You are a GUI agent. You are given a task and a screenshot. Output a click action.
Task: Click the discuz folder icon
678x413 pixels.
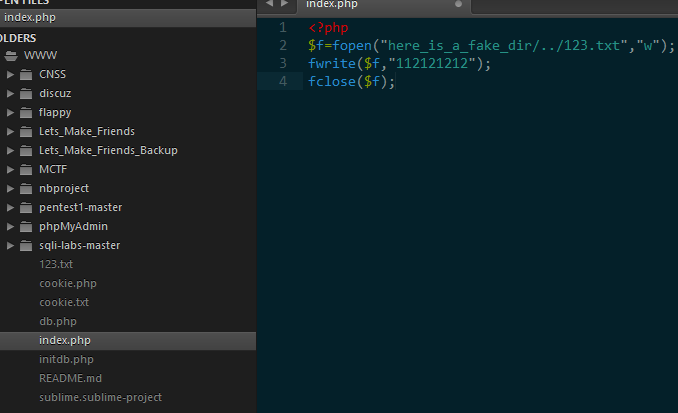pos(26,93)
